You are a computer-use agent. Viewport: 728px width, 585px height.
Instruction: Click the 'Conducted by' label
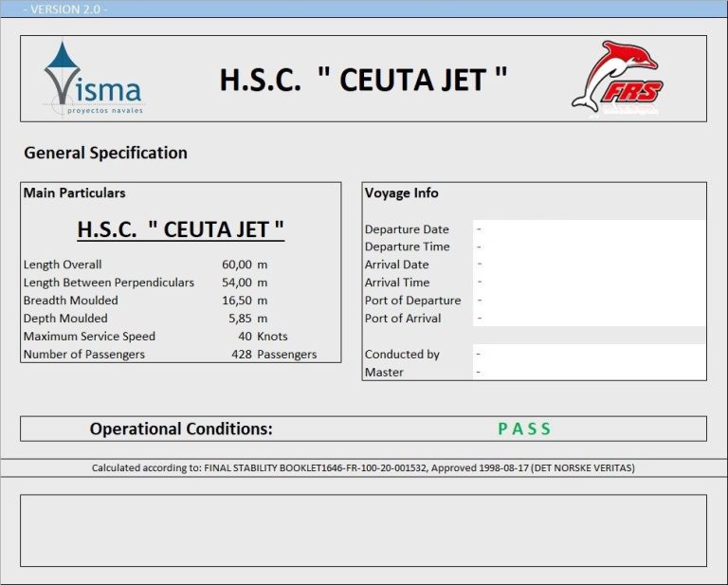pyautogui.click(x=402, y=355)
